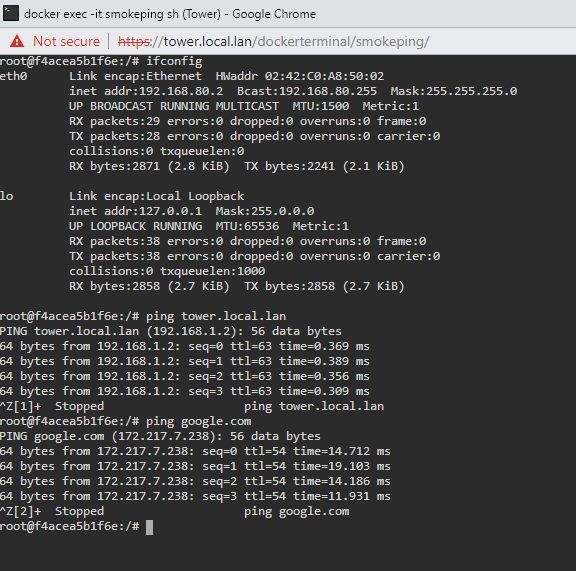Click 'Link encap:Local Loopback'
Screen dimensions: 576x571
click(156, 196)
